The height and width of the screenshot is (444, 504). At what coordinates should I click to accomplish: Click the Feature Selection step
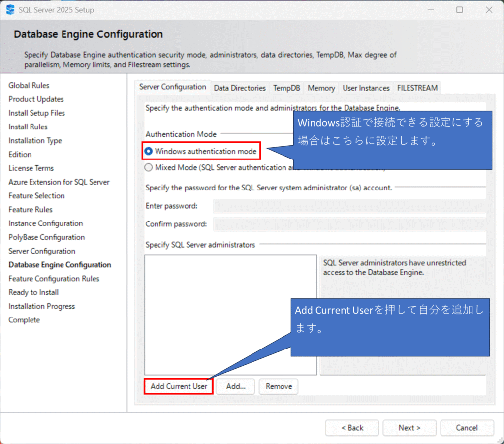click(x=36, y=196)
